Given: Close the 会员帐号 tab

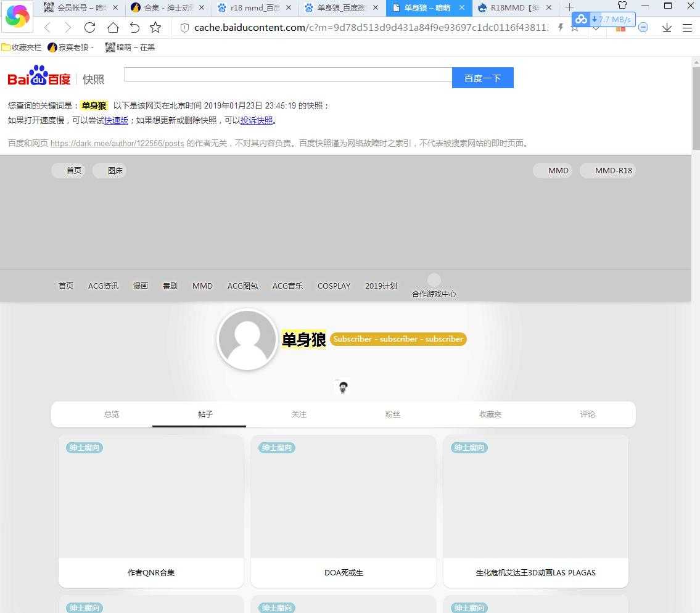Looking at the screenshot, I should [x=115, y=7].
